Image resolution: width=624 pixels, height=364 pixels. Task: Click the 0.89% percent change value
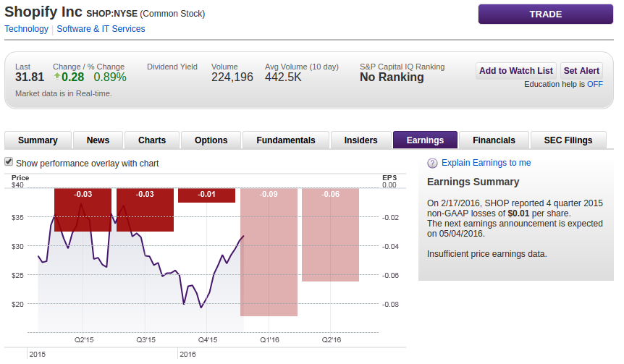(x=110, y=77)
